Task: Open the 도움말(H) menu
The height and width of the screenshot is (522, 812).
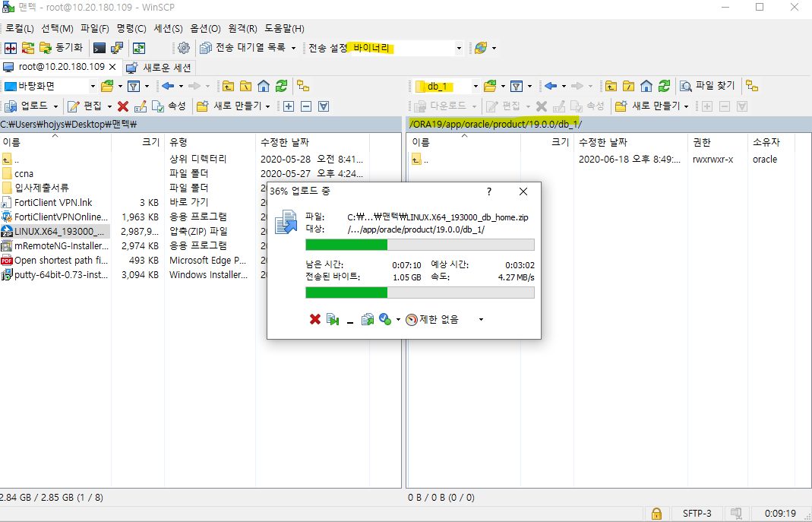Action: tap(284, 28)
